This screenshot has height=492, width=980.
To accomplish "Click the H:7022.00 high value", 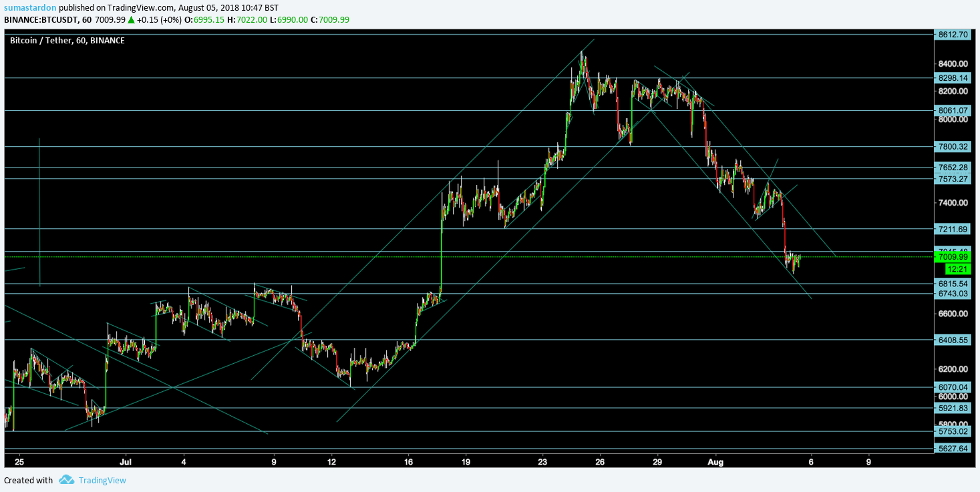I will tap(248, 19).
